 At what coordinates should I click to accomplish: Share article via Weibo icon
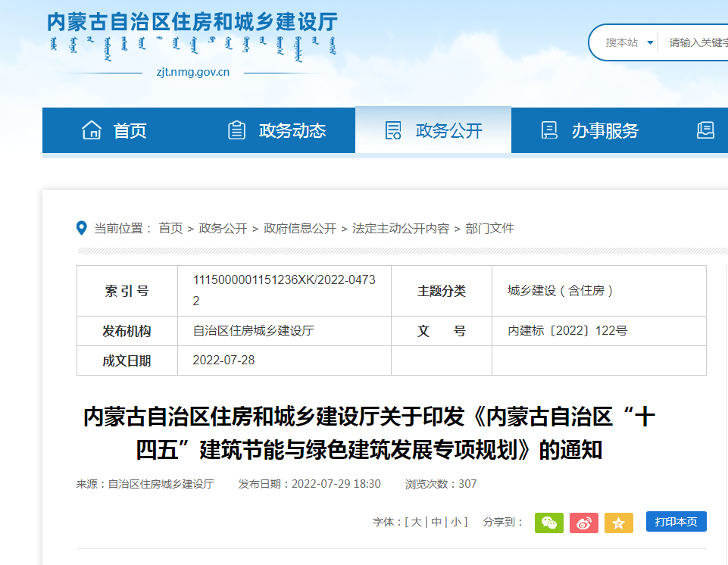click(x=583, y=523)
